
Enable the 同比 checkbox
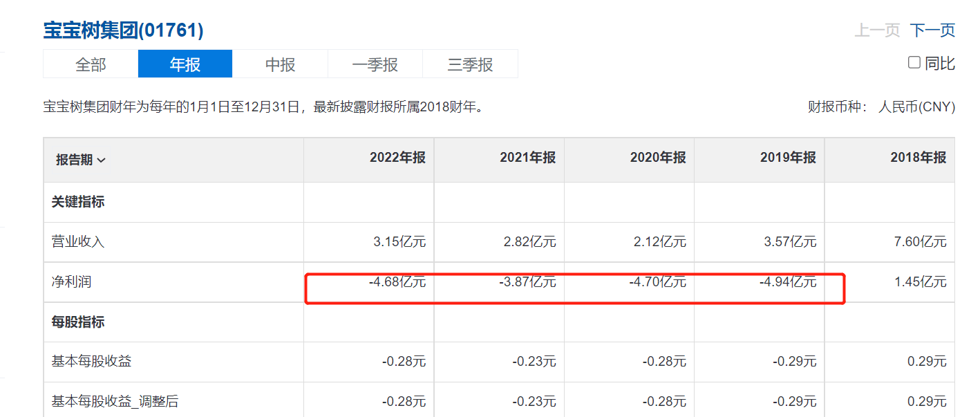coord(914,63)
